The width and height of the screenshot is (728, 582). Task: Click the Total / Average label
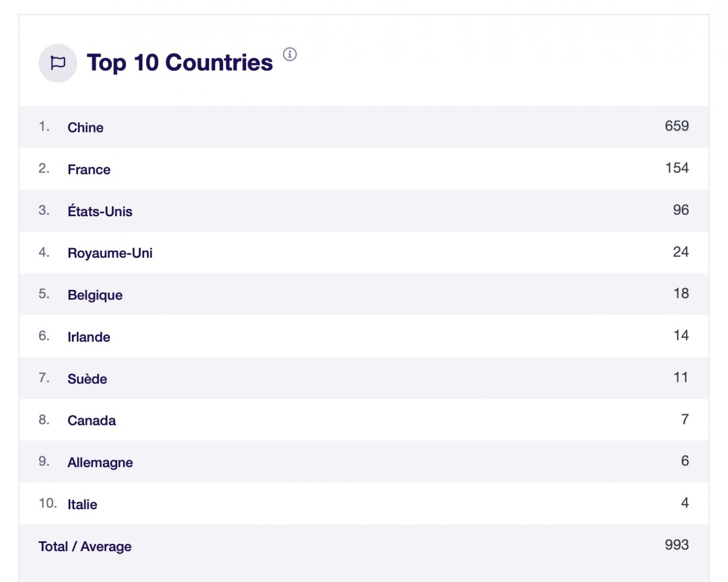pos(85,546)
